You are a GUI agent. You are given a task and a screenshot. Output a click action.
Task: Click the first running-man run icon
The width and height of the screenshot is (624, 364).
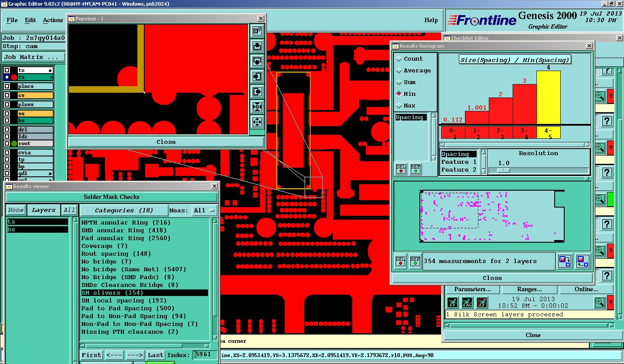click(x=452, y=302)
